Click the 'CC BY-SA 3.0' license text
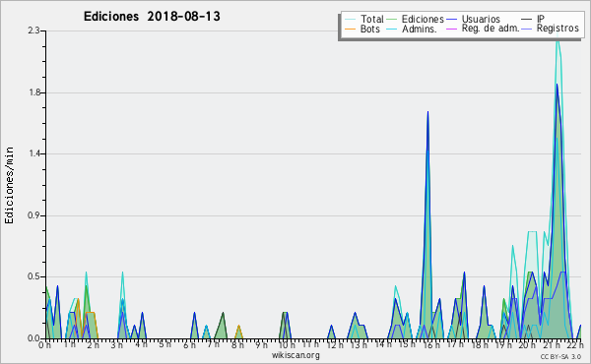The height and width of the screenshot is (364, 591). tap(560, 357)
